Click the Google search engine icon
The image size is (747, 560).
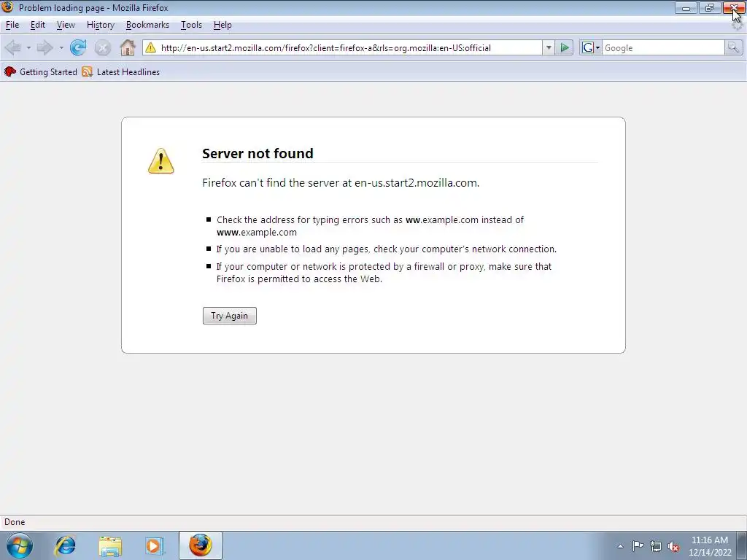pos(588,47)
